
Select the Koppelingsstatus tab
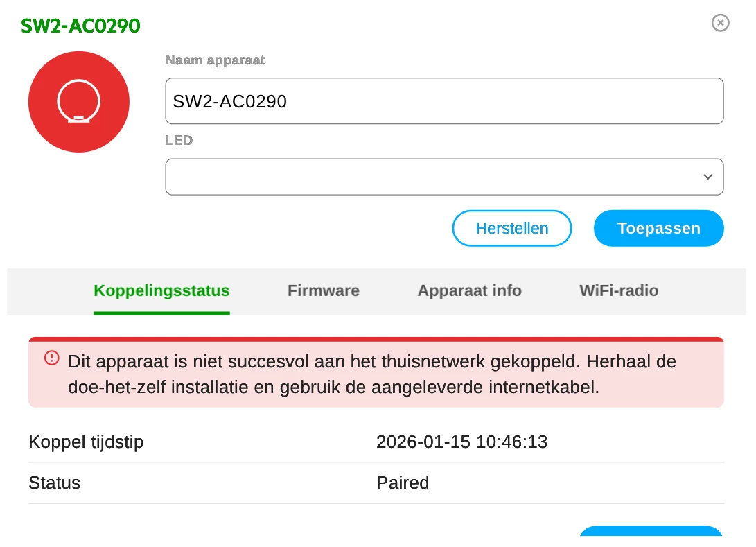[x=161, y=290]
